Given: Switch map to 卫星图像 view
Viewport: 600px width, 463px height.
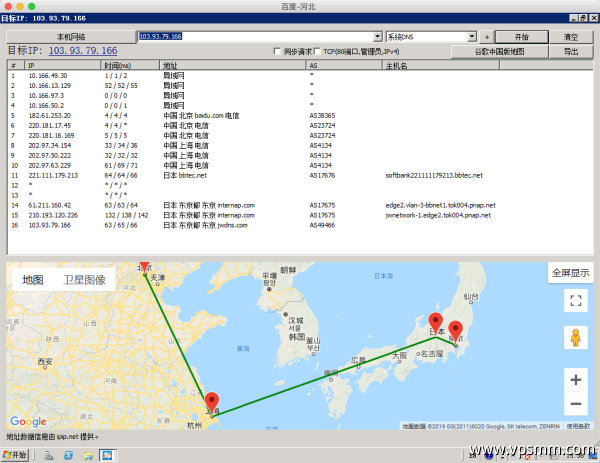Looking at the screenshot, I should [x=84, y=280].
